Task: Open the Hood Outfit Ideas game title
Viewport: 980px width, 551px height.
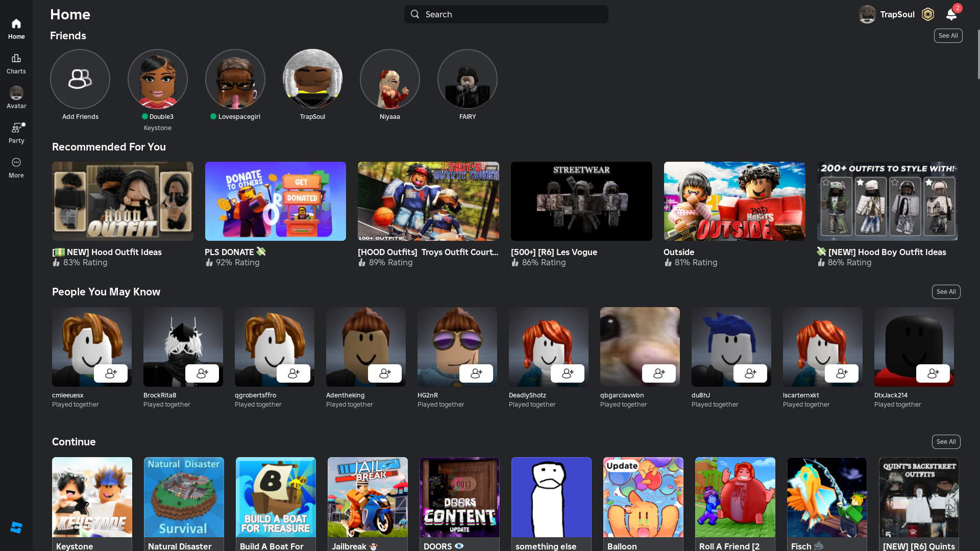Action: 107,252
